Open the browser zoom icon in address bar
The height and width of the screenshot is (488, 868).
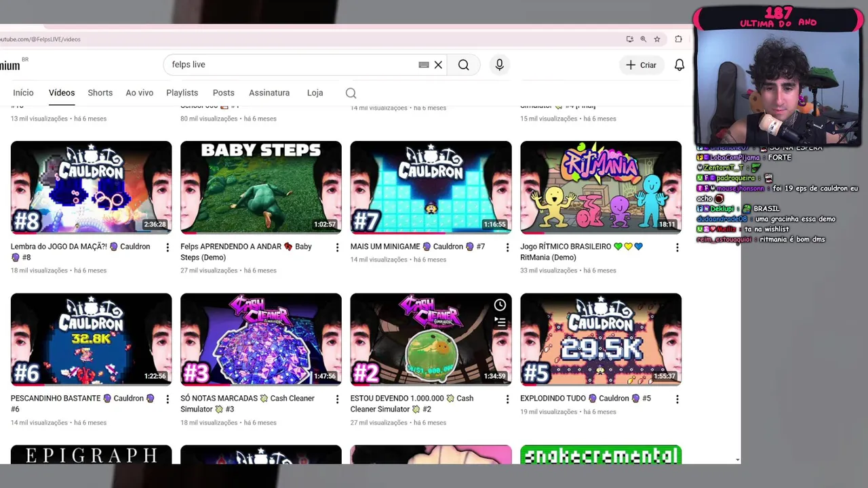tap(644, 39)
